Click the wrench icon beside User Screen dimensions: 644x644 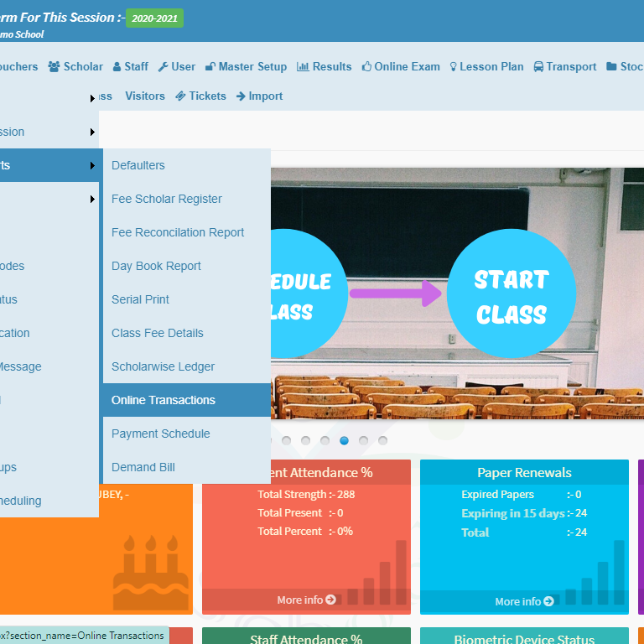[163, 67]
